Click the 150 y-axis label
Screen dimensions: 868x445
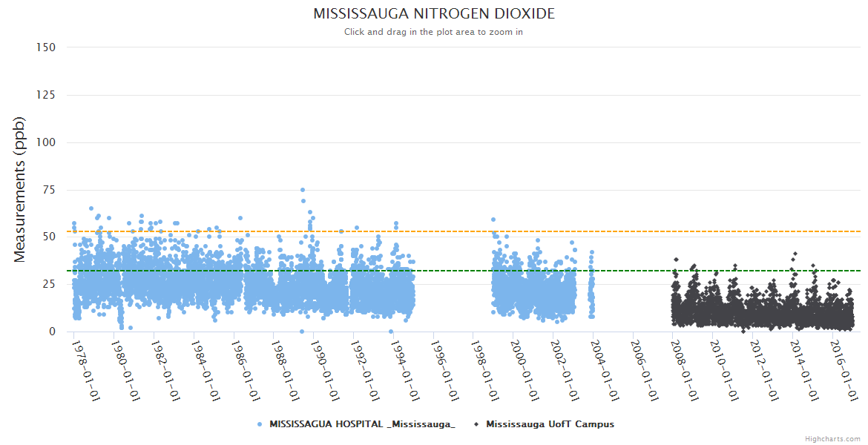tap(46, 47)
